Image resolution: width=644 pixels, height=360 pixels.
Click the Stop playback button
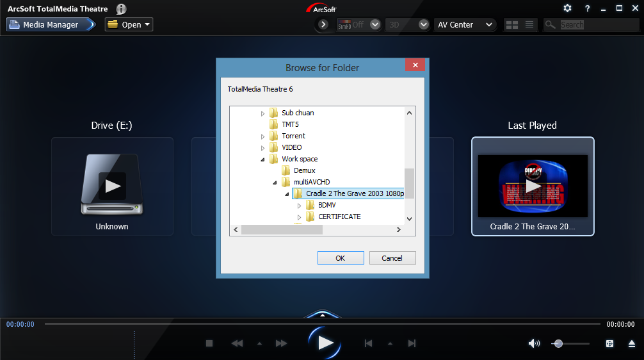tap(209, 343)
